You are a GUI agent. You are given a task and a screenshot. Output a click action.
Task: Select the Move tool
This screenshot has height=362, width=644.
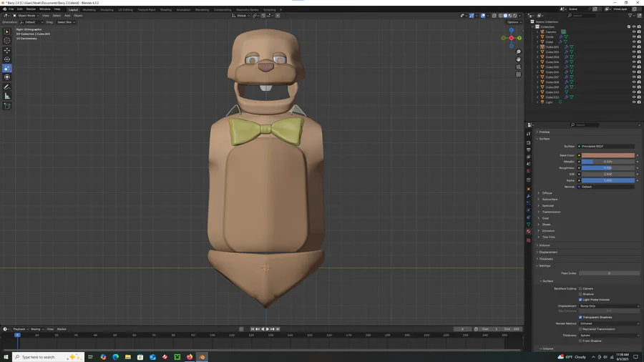[7, 51]
